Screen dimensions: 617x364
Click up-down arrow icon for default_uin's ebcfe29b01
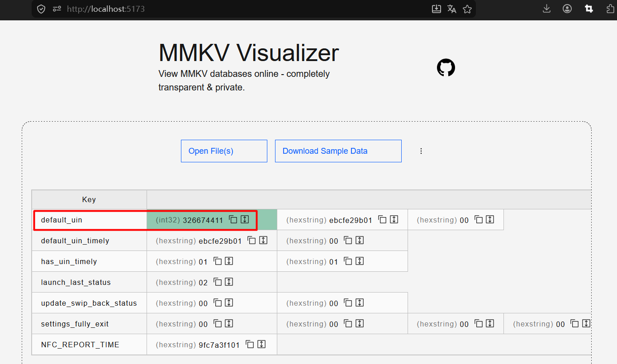pyautogui.click(x=394, y=220)
